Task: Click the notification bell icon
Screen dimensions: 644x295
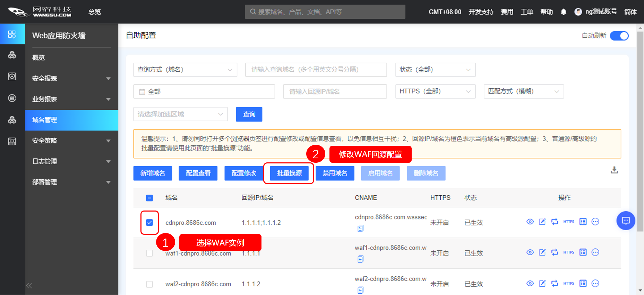Action: pyautogui.click(x=564, y=12)
